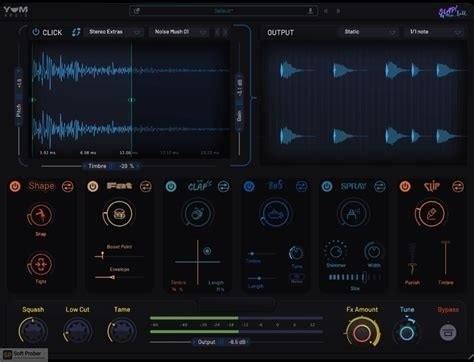Toggle the 808 module power button
The width and height of the screenshot is (474, 362).
[x=249, y=186]
